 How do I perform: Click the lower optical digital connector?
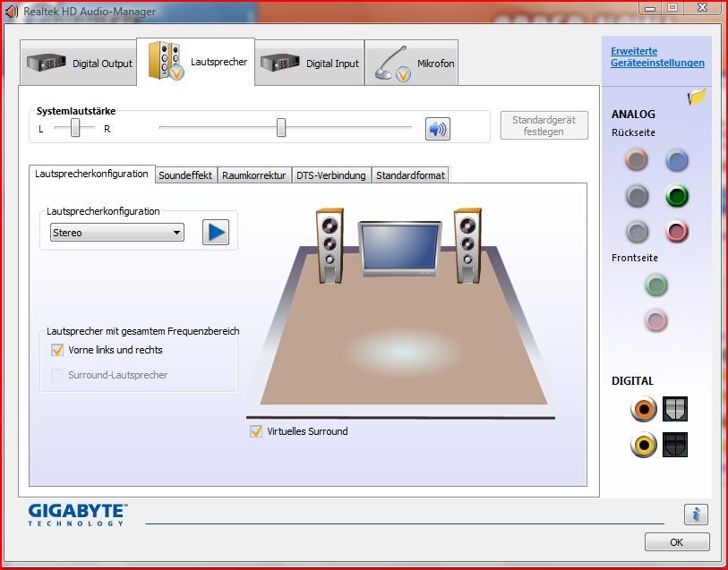pos(675,445)
